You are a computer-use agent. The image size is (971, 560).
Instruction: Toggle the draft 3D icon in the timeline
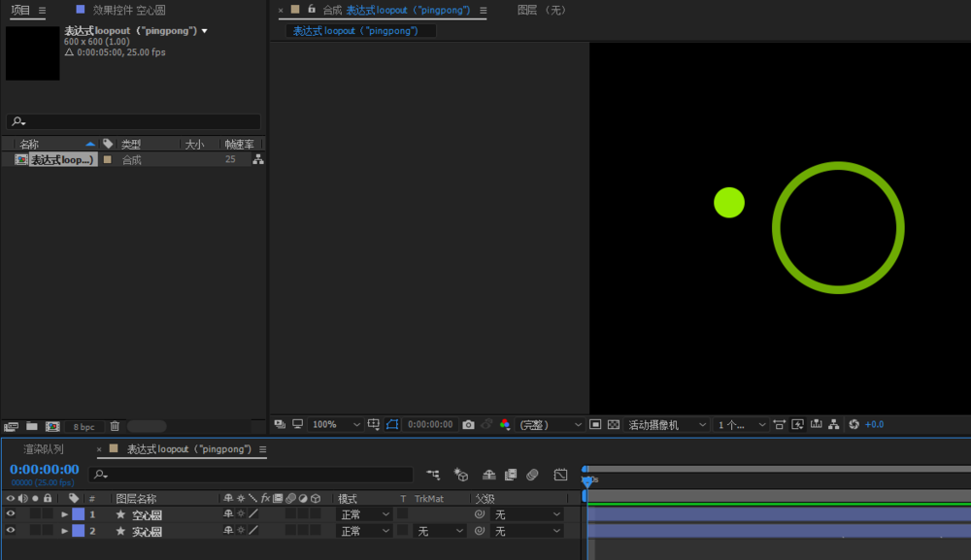pos(460,475)
